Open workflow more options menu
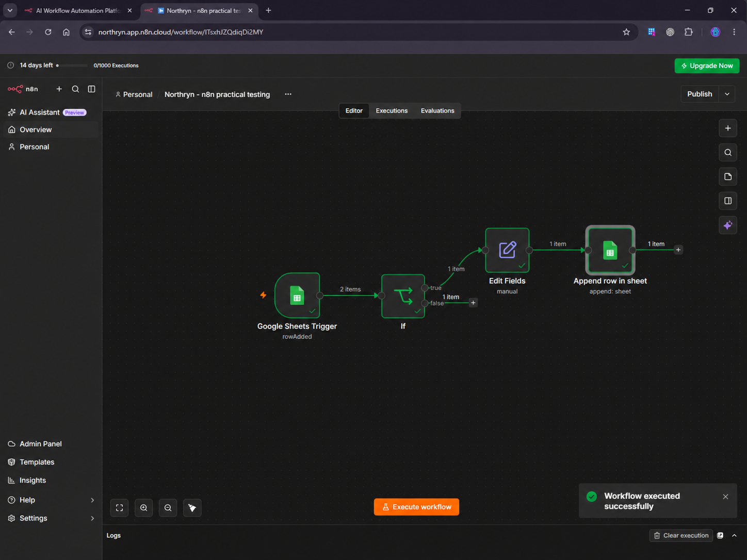Image resolution: width=747 pixels, height=560 pixels. (288, 94)
